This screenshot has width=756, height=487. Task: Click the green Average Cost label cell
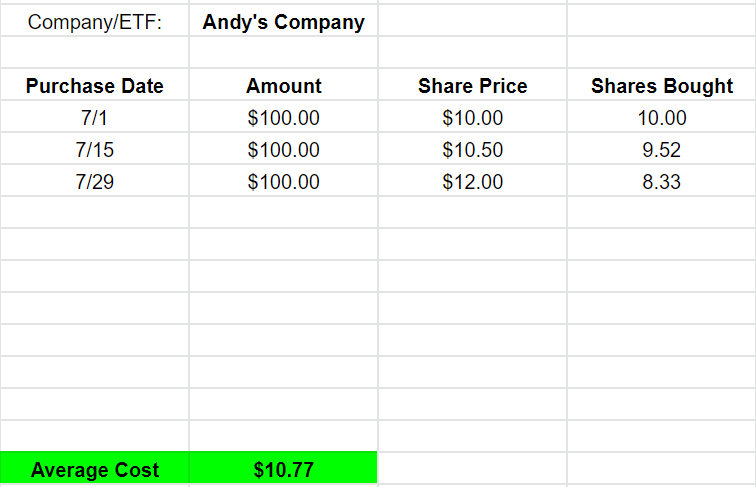pos(94,468)
